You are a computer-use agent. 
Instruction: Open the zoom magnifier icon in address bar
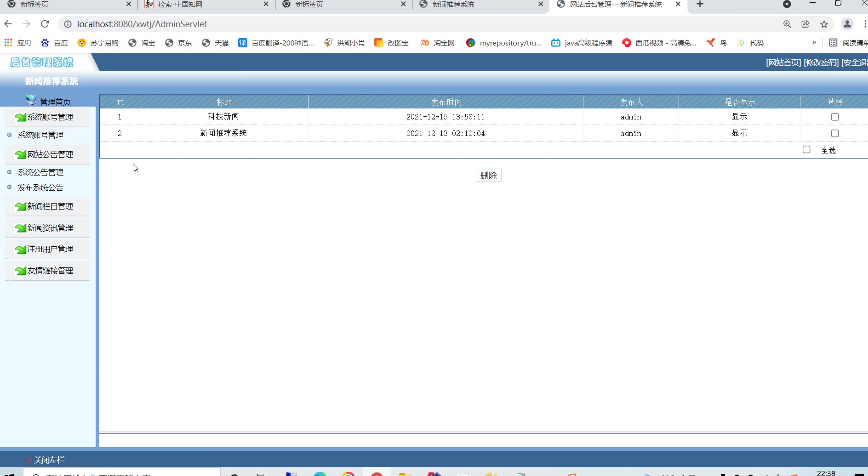click(x=787, y=24)
